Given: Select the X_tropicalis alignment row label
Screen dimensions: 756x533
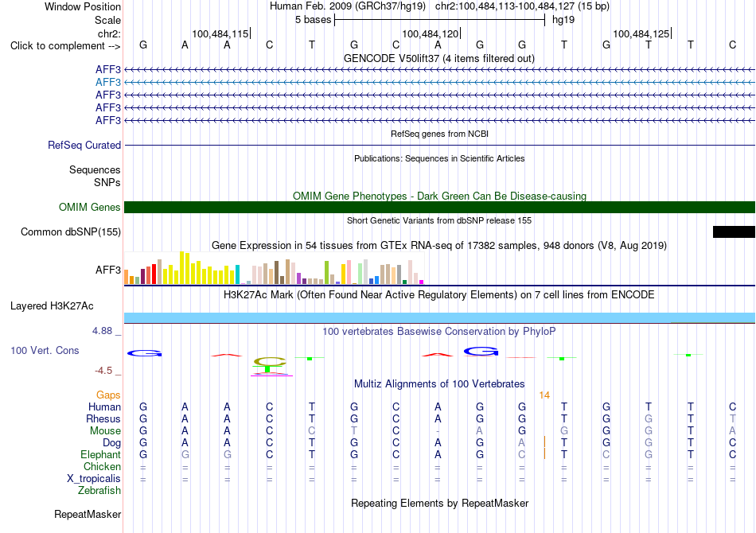Looking at the screenshot, I should pyautogui.click(x=94, y=479).
